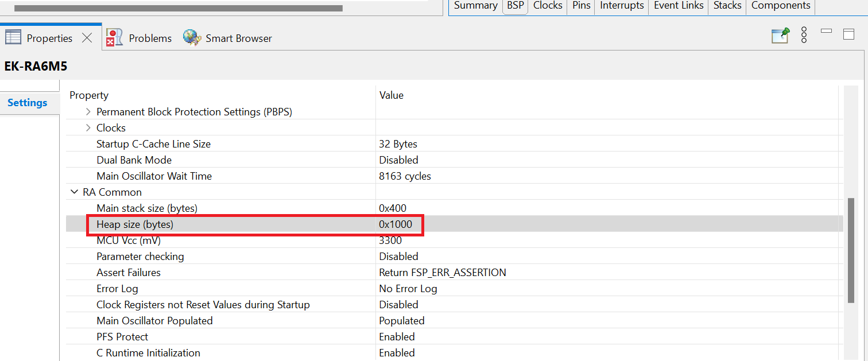The image size is (868, 361).
Task: Select the Heap size (bytes) property
Action: (135, 224)
